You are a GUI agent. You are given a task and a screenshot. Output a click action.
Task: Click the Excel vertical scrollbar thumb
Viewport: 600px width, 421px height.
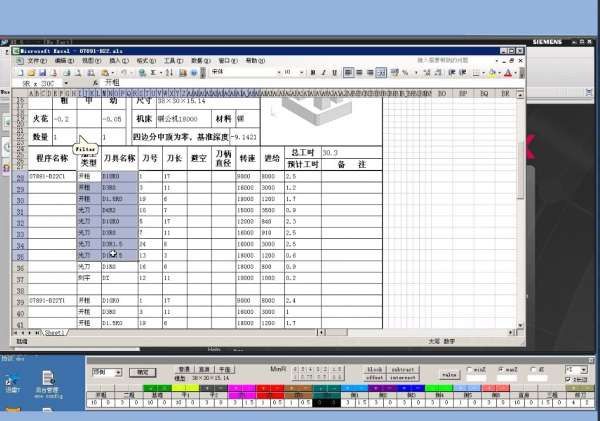(x=520, y=170)
